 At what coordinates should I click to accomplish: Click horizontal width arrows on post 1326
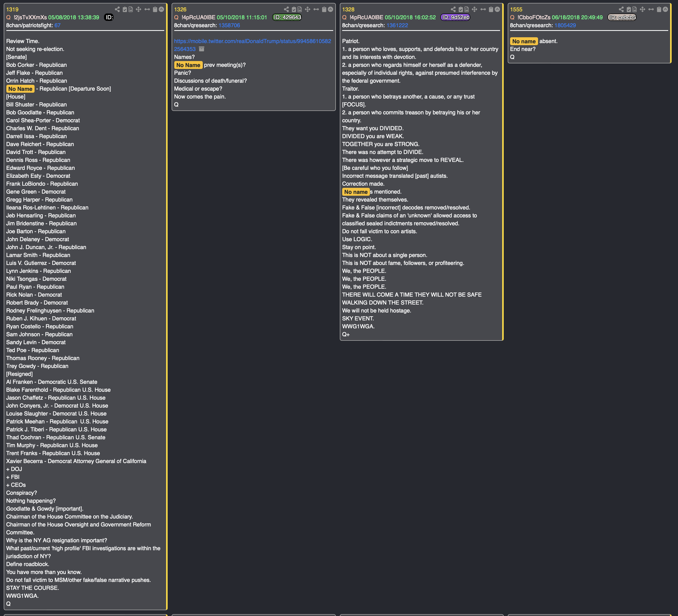[316, 10]
